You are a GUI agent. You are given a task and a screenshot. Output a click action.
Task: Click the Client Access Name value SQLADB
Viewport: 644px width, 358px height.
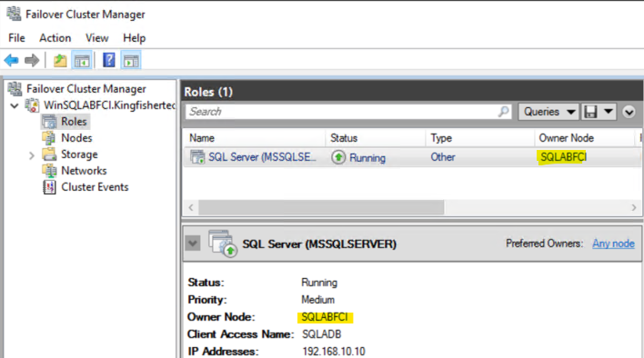coord(322,334)
